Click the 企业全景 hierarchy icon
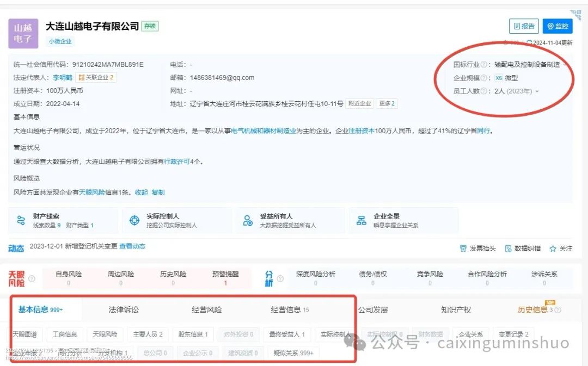Viewport: 588px width, 366px height. [x=362, y=220]
